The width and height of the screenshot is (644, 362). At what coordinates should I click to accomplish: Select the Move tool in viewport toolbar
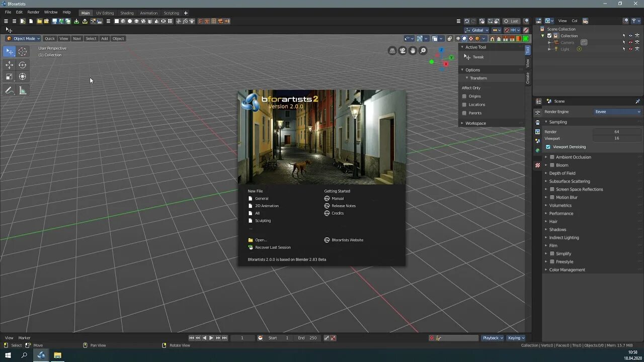pos(10,65)
